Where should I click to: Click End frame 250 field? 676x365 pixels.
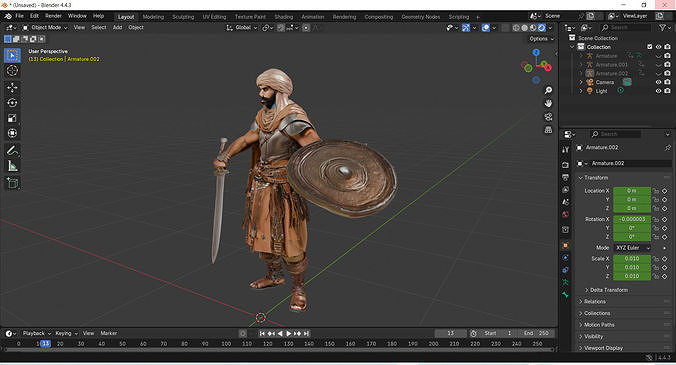tap(536, 333)
